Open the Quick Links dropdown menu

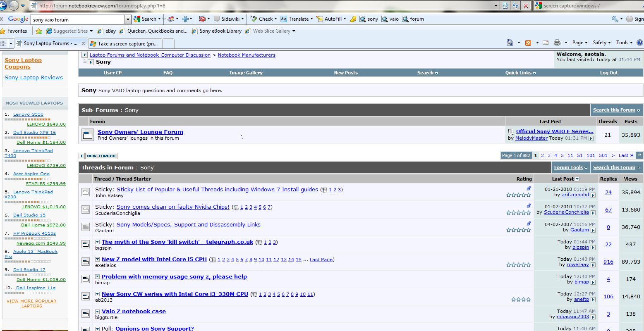coord(520,73)
